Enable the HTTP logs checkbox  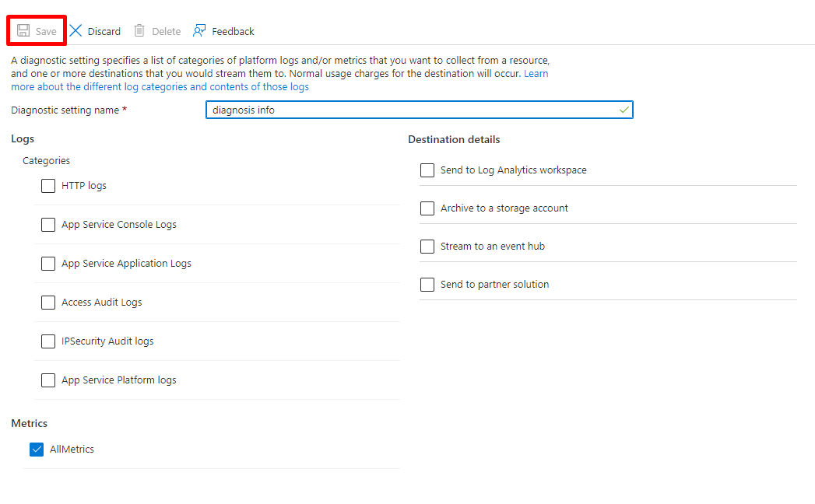click(x=48, y=186)
